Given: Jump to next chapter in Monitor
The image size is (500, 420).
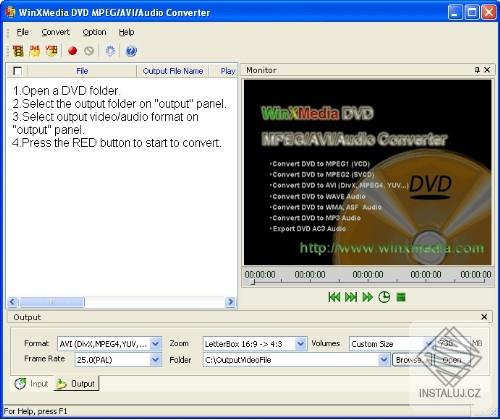Looking at the screenshot, I should (x=351, y=297).
